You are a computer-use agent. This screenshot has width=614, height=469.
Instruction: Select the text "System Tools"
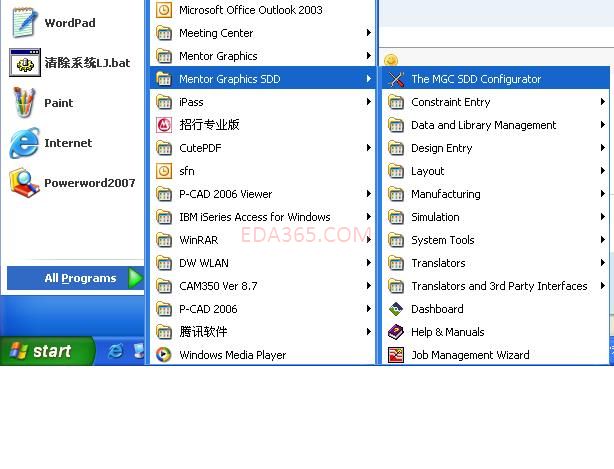click(x=443, y=240)
